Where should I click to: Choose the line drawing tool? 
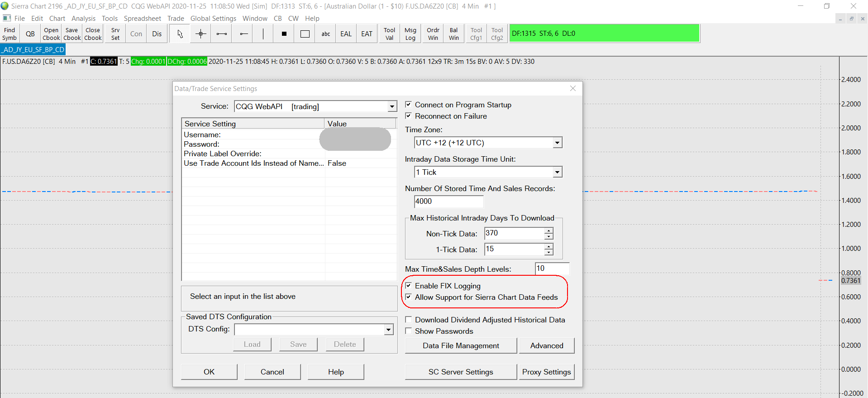[x=222, y=34]
